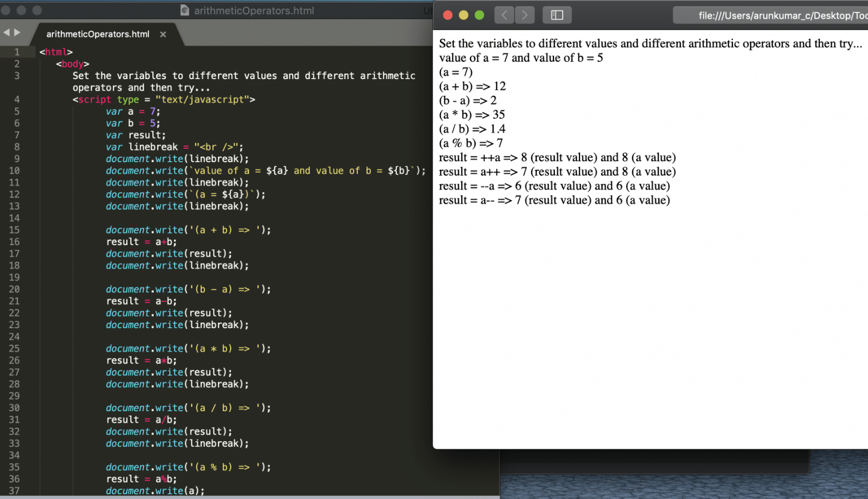The width and height of the screenshot is (868, 499).
Task: Click line number 10 in the gutter
Action: point(14,170)
